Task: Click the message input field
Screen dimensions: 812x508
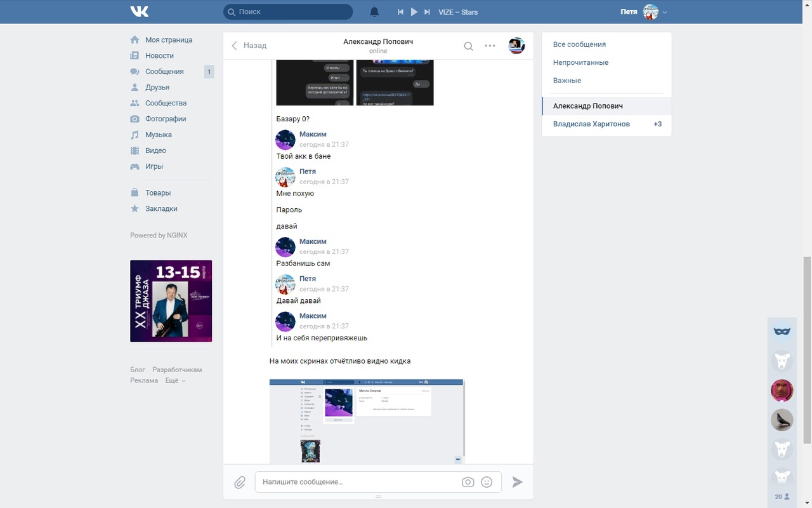Action: pos(358,482)
